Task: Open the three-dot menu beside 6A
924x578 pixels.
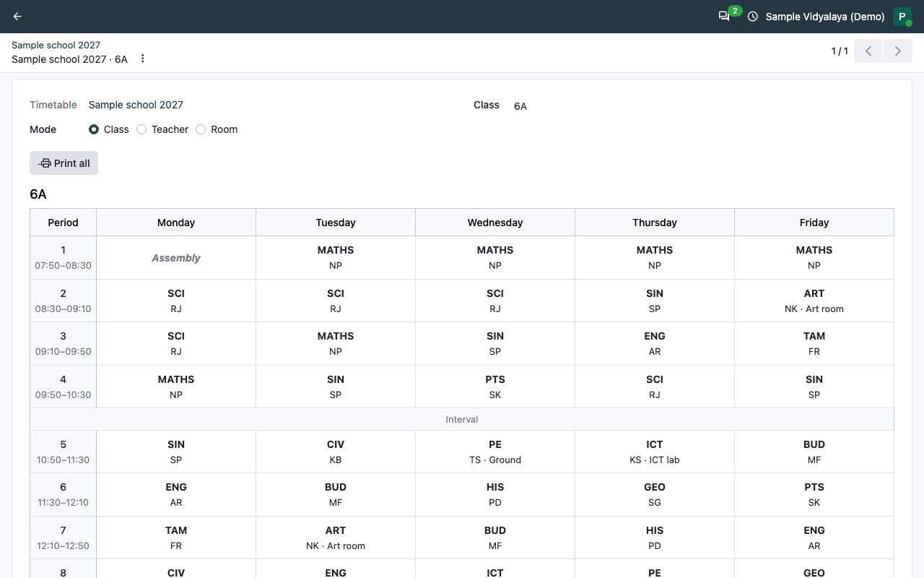Action: pos(143,59)
